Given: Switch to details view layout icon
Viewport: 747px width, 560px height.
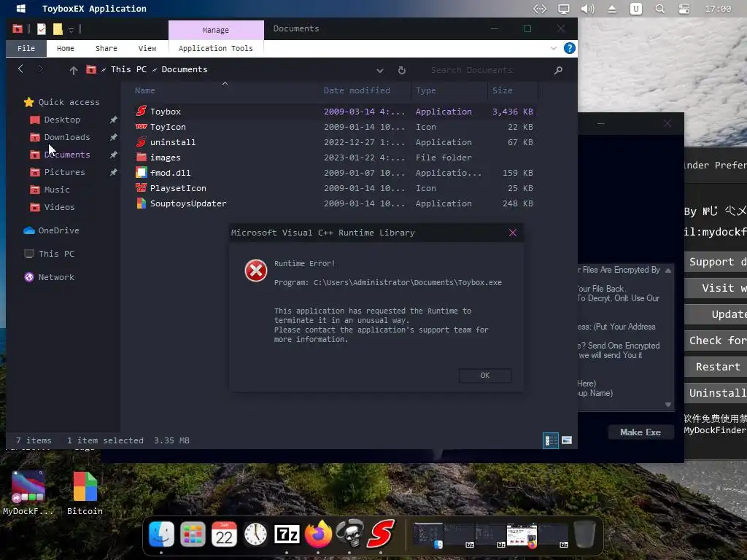Looking at the screenshot, I should coord(551,440).
